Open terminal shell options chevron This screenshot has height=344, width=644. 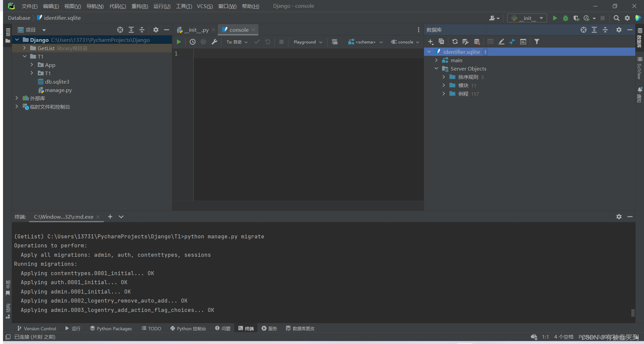(121, 217)
